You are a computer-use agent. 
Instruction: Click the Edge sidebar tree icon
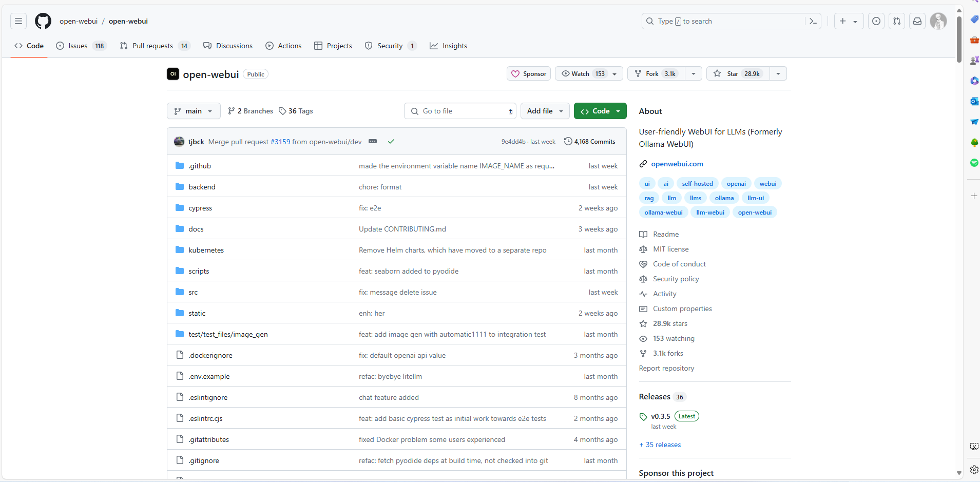pos(974,142)
